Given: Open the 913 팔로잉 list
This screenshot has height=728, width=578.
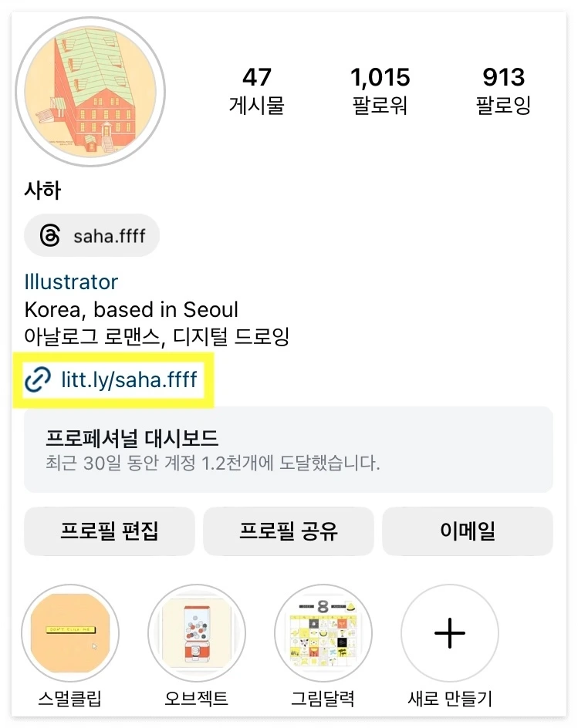Looking at the screenshot, I should click(x=503, y=90).
